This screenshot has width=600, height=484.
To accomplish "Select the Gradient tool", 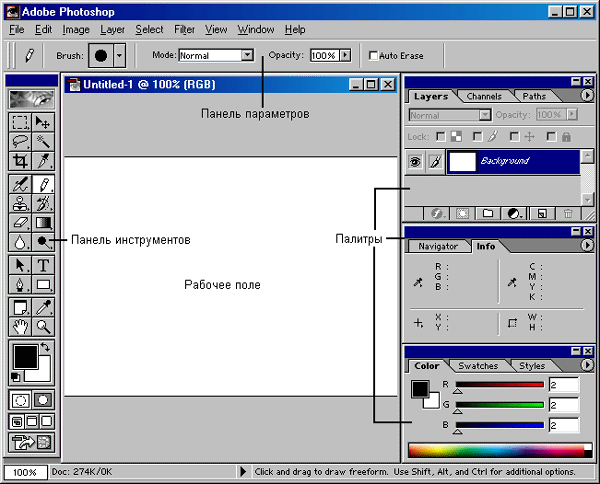I will [x=43, y=223].
